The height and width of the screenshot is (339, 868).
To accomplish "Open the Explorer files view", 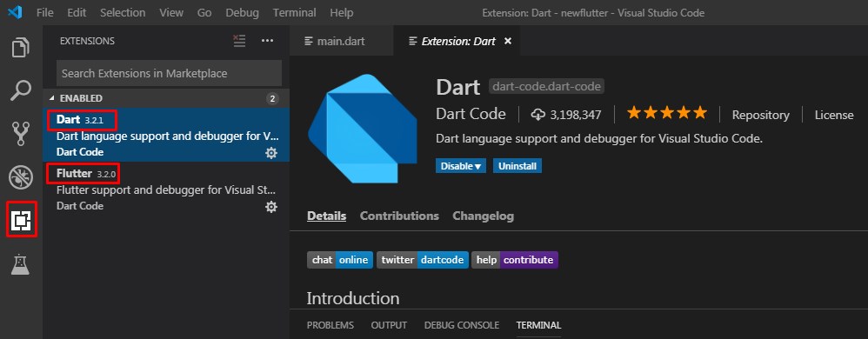I will (21, 48).
